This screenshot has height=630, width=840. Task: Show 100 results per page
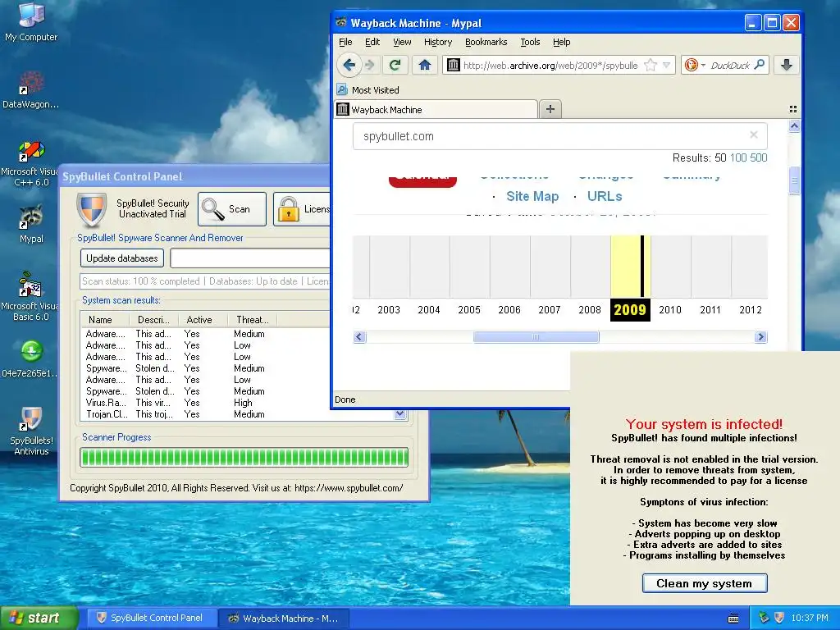738,157
